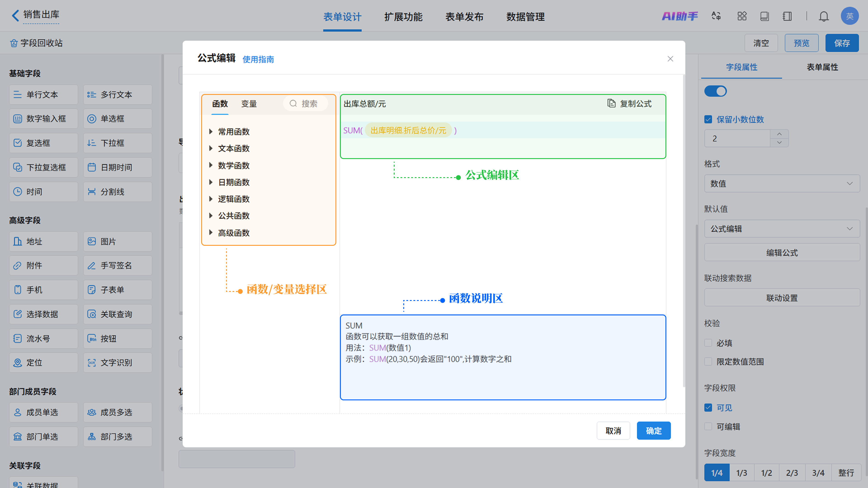Viewport: 868px width, 488px height.
Task: Click the back arrow beside 销售出库
Action: click(15, 15)
